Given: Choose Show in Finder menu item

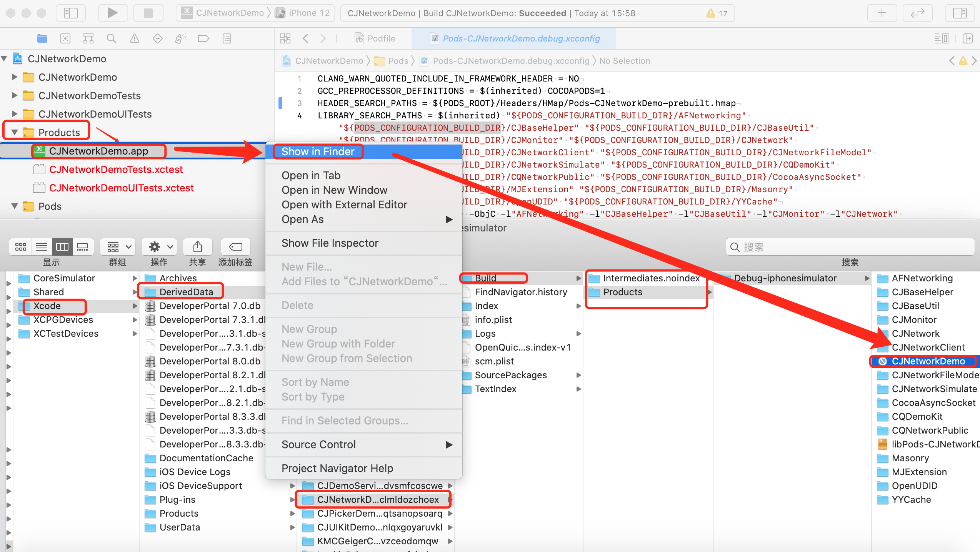Looking at the screenshot, I should 364,151.
